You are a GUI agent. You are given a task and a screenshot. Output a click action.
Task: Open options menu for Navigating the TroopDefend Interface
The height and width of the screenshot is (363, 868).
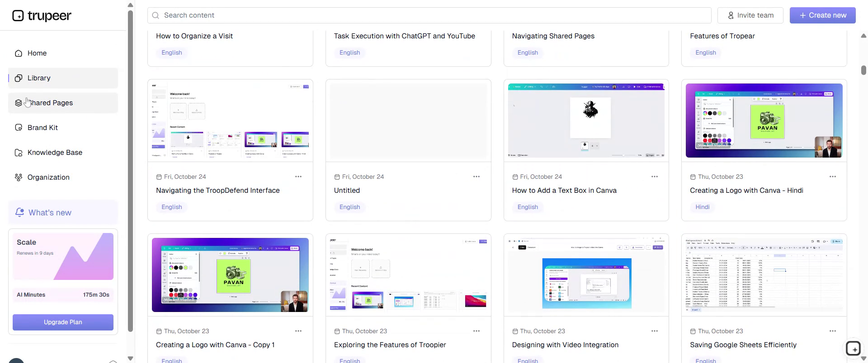298,177
